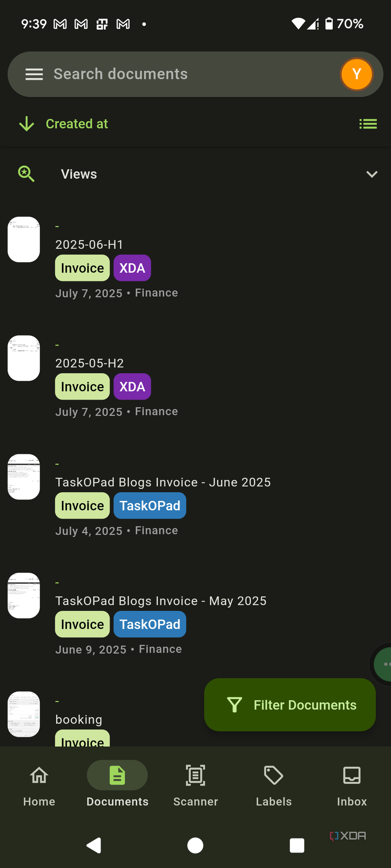This screenshot has height=868, width=391.
Task: Select the TaskOPad tag on the June invoice
Action: click(x=149, y=505)
